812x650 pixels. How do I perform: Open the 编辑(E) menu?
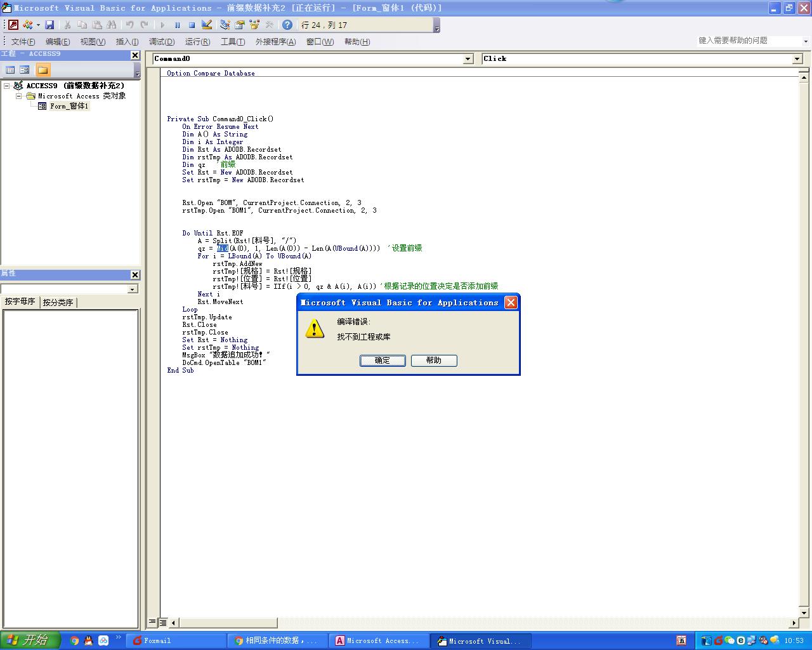coord(58,42)
